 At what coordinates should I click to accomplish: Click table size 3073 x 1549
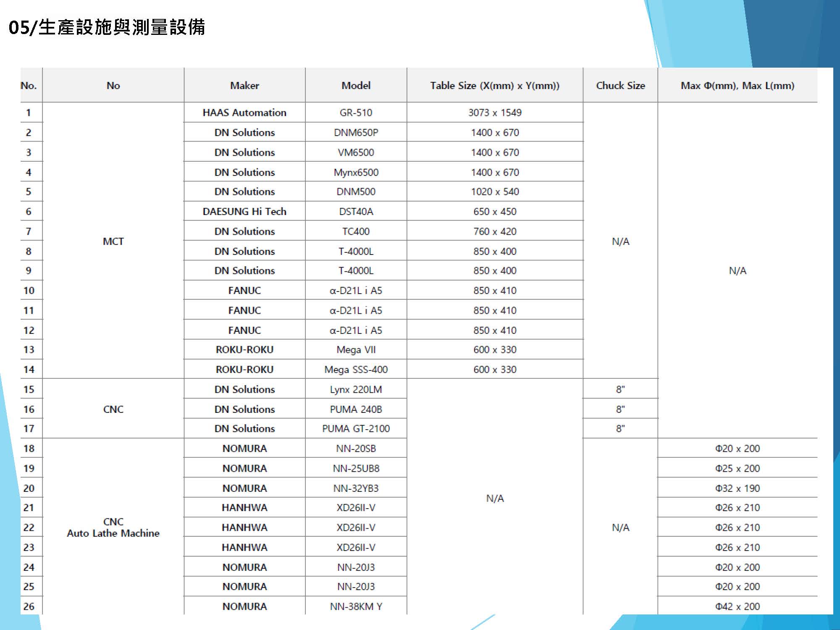(x=495, y=113)
